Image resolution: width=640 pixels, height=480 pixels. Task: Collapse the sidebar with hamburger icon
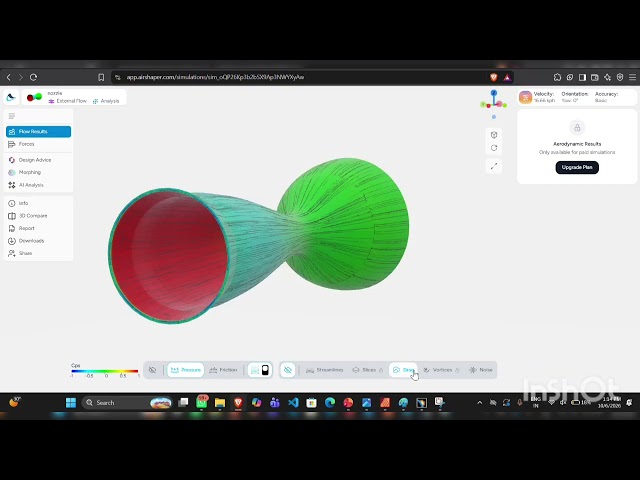tap(12, 116)
